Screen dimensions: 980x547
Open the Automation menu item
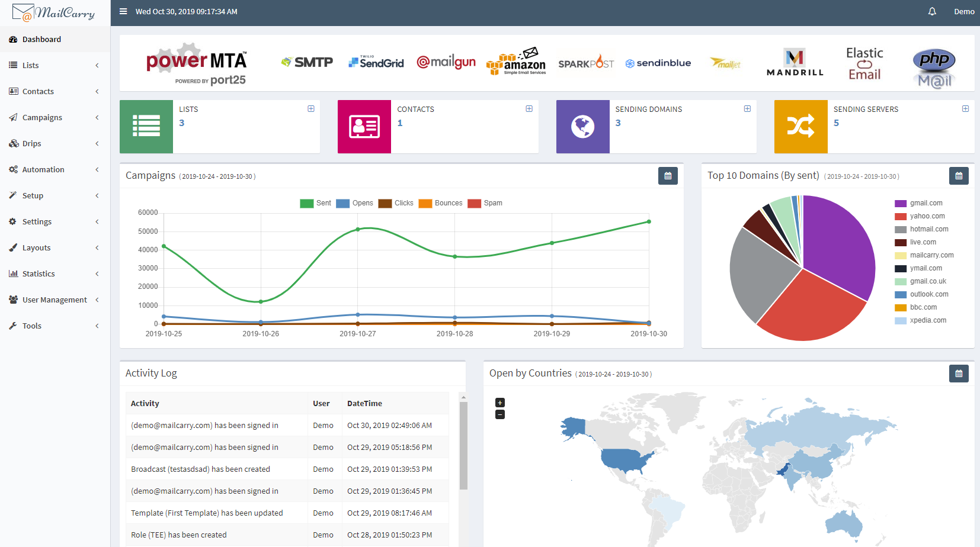point(43,169)
